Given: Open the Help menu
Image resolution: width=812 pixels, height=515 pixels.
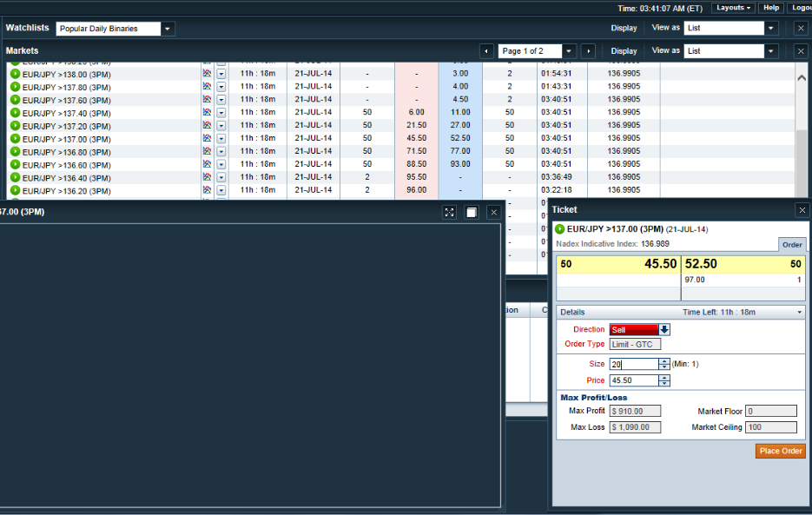Looking at the screenshot, I should point(771,8).
